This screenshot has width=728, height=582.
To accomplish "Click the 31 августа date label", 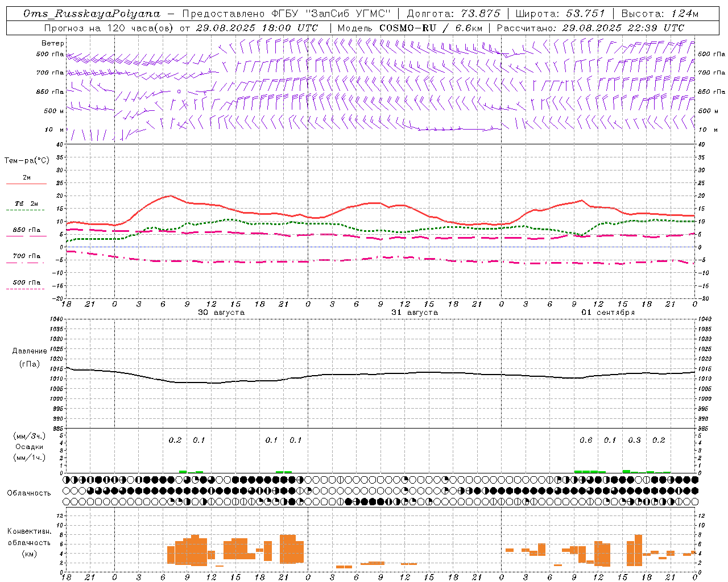I will [415, 313].
